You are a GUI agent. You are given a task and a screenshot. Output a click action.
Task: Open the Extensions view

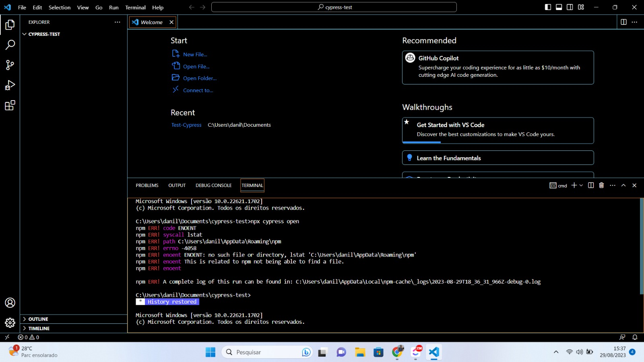click(x=10, y=105)
